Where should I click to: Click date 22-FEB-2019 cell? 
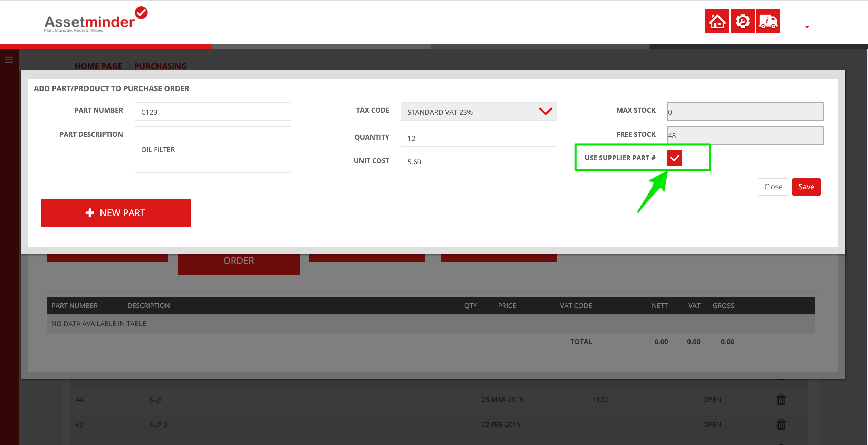pos(501,425)
